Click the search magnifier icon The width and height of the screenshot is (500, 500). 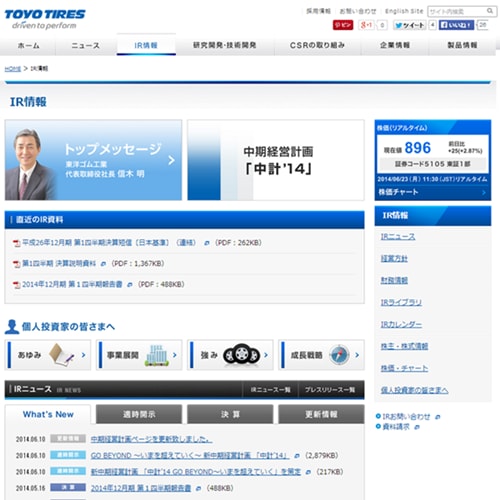click(490, 11)
